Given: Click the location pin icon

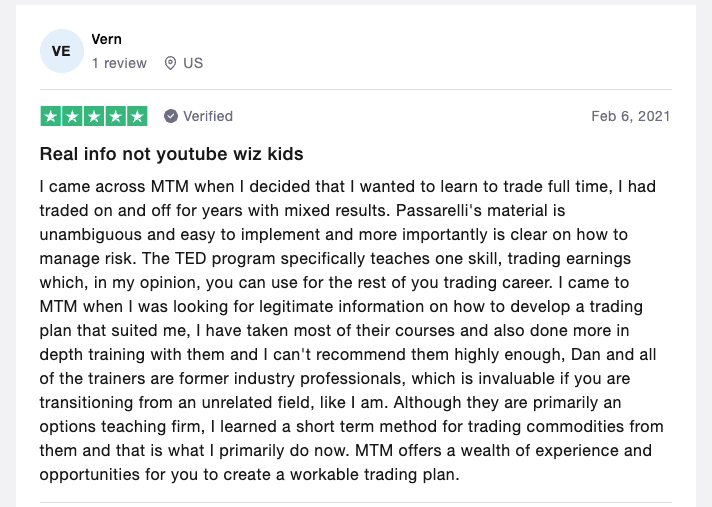Looking at the screenshot, I should tap(170, 63).
